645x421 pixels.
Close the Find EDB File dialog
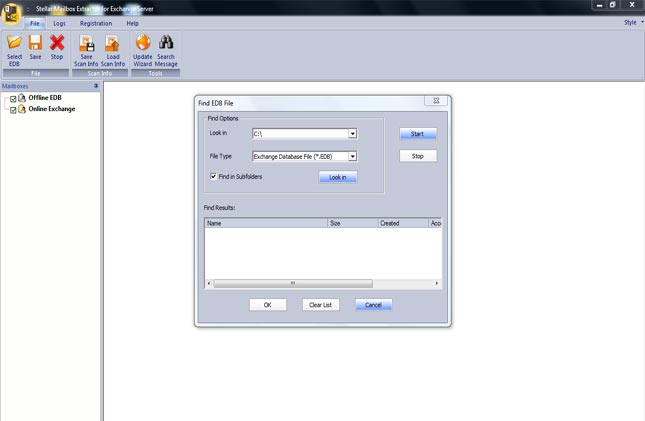(x=436, y=101)
